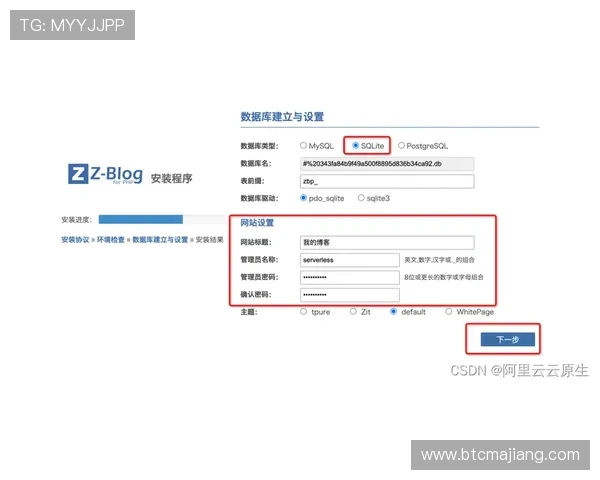Click the site title field 我的博客

(387, 242)
